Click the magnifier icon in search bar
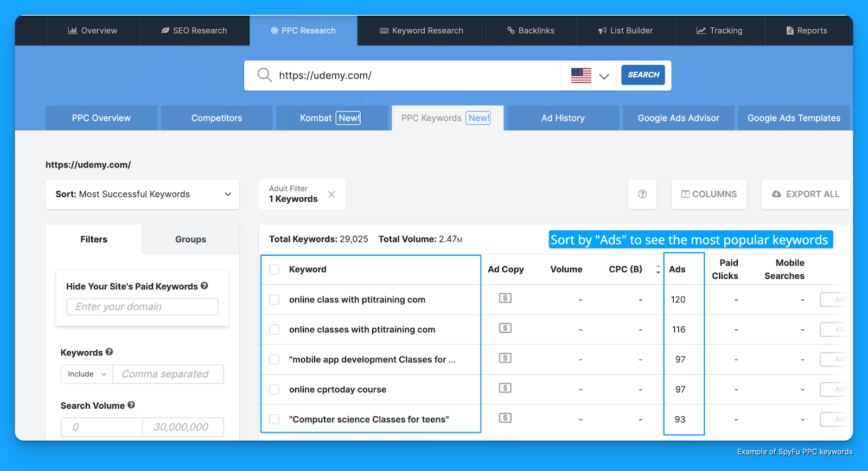Image resolution: width=868 pixels, height=471 pixels. click(264, 75)
